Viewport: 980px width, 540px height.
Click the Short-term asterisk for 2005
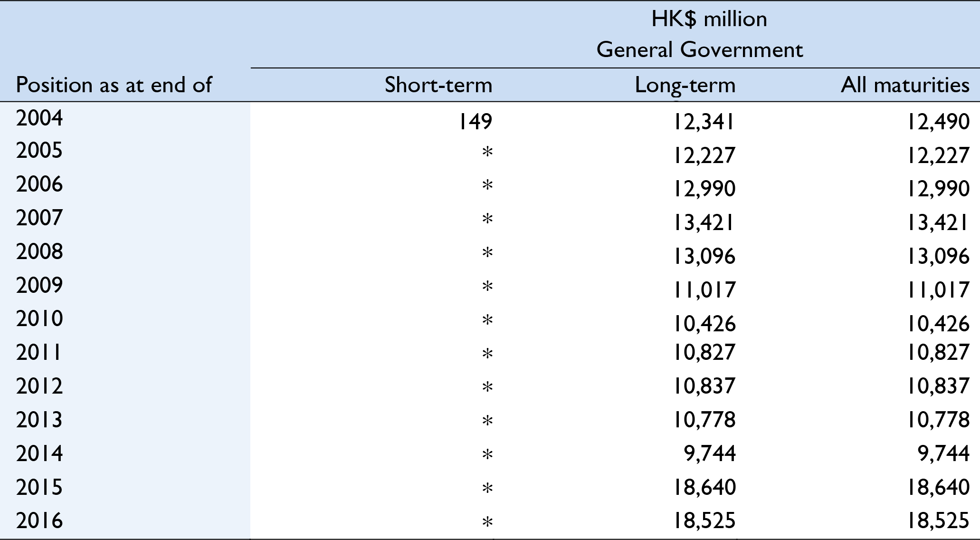tap(487, 153)
